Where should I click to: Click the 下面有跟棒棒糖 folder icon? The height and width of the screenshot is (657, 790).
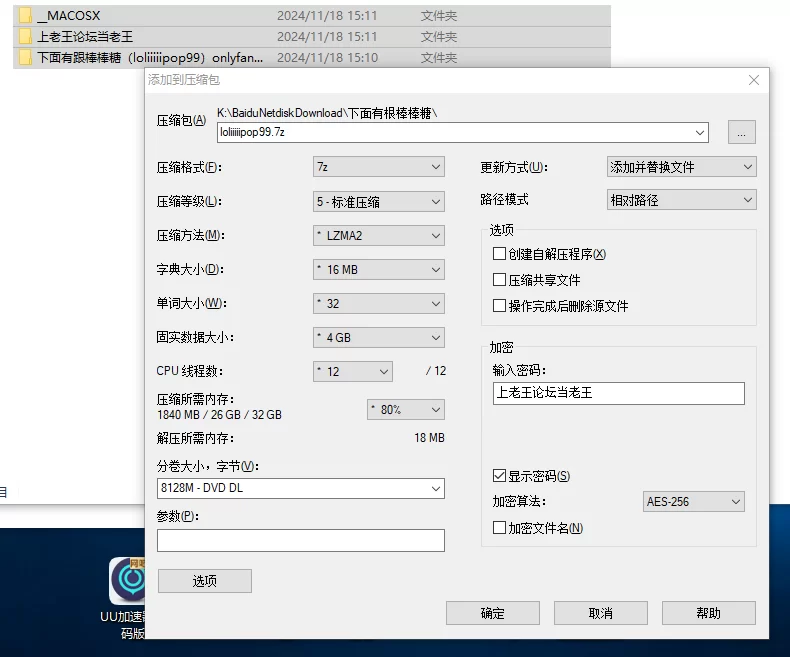tap(25, 57)
